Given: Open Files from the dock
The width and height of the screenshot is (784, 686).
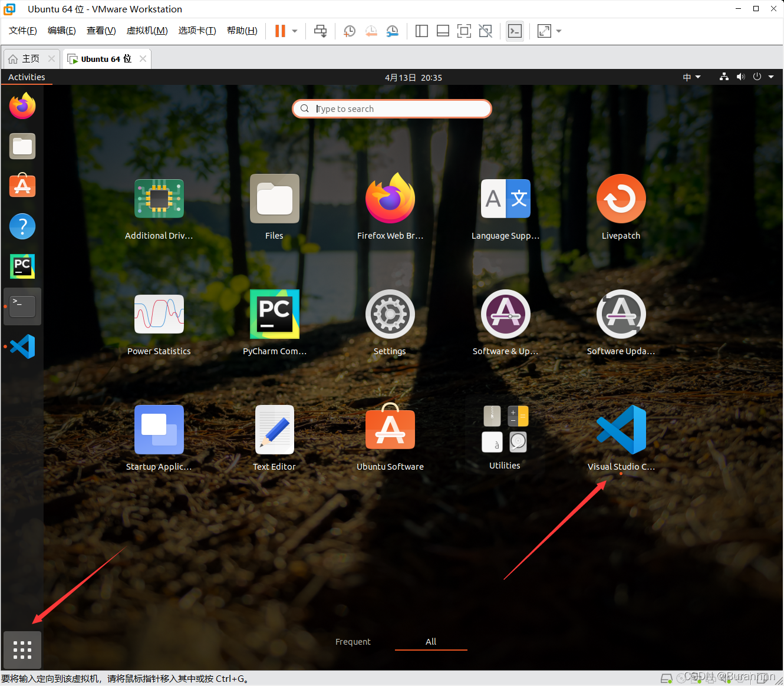Looking at the screenshot, I should 22,146.
